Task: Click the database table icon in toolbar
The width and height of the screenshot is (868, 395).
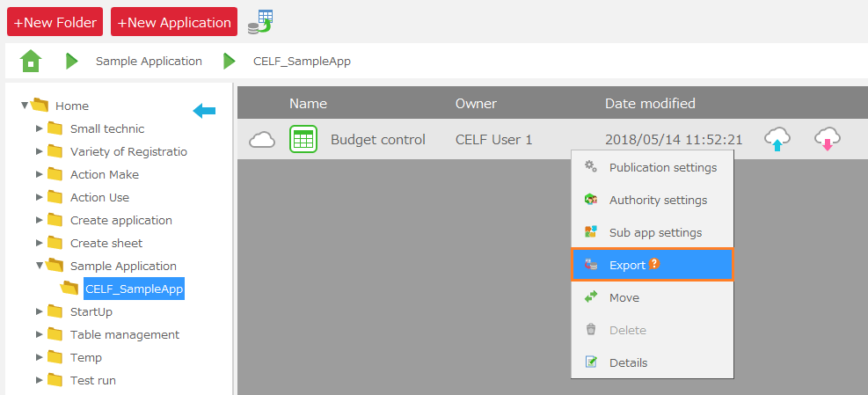Action: pyautogui.click(x=259, y=22)
